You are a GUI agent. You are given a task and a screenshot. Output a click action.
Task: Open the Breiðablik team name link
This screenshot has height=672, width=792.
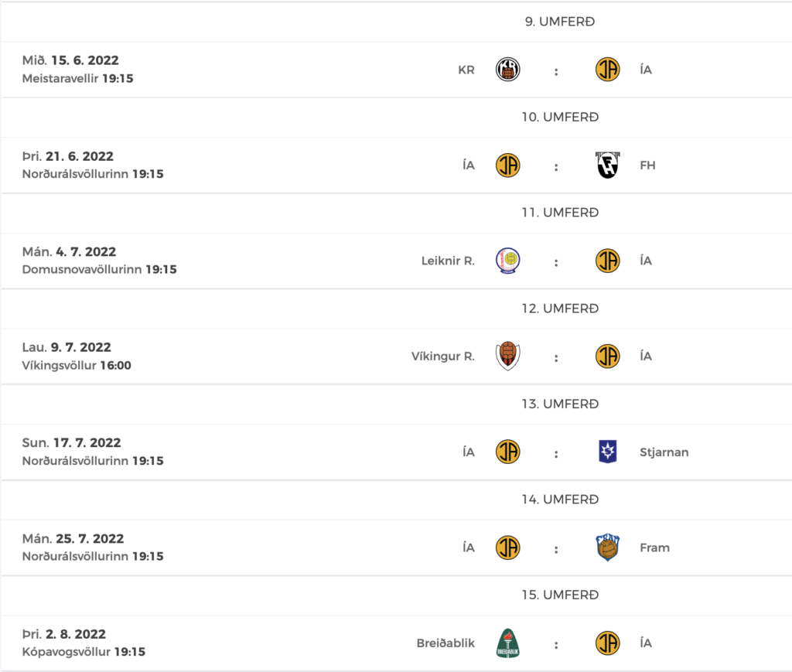[x=445, y=643]
